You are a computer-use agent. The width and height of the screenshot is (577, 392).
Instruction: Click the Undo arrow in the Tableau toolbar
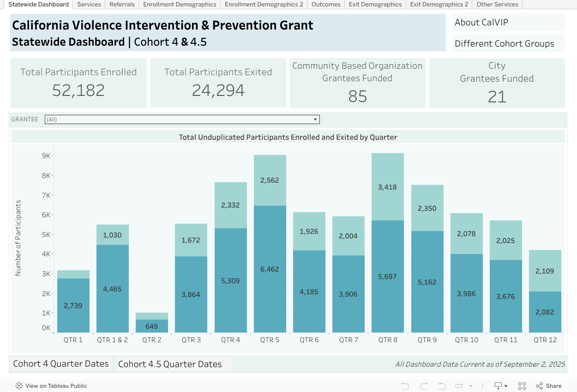coord(405,386)
